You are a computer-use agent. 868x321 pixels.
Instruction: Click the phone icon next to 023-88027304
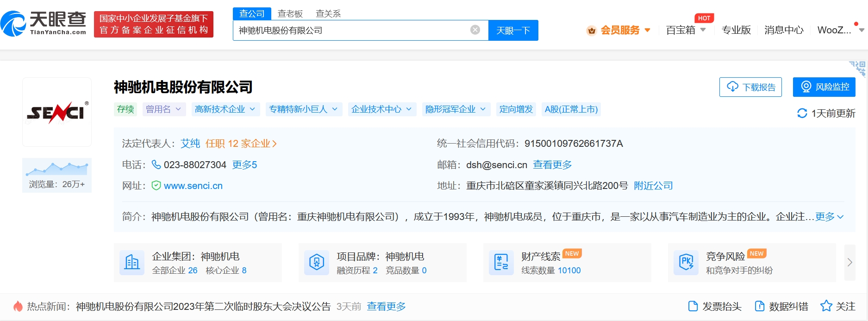click(x=156, y=165)
